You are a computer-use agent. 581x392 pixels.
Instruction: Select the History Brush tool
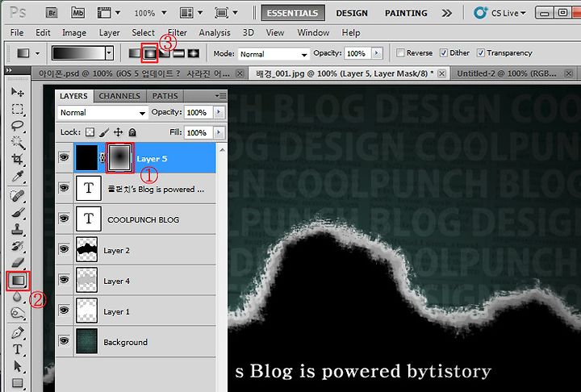point(18,246)
